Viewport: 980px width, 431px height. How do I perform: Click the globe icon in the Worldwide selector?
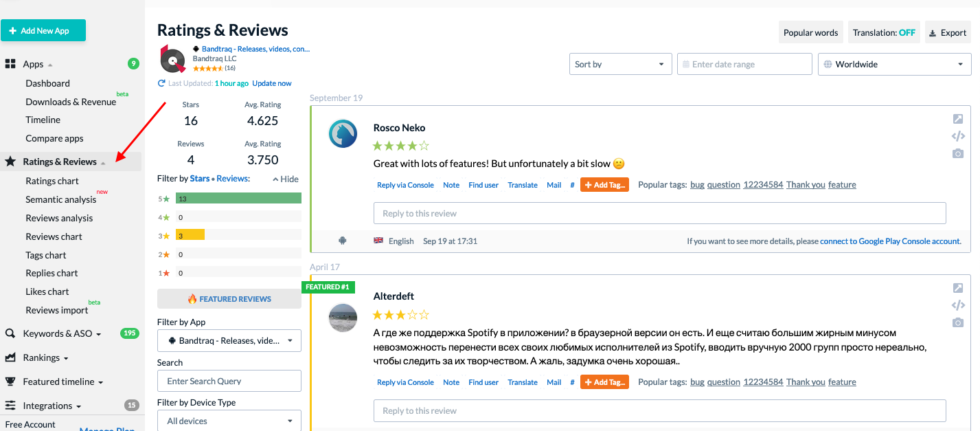[x=828, y=65]
